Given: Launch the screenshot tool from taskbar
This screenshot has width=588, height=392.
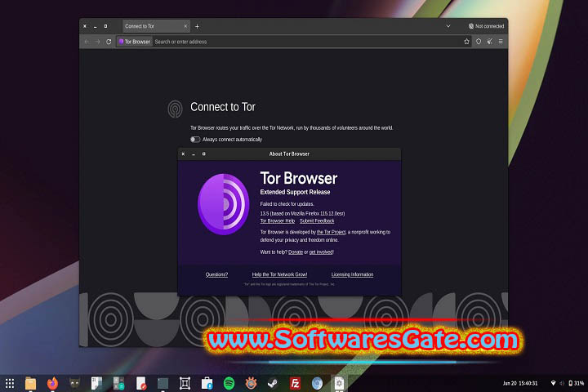Looking at the screenshot, I should click(185, 383).
